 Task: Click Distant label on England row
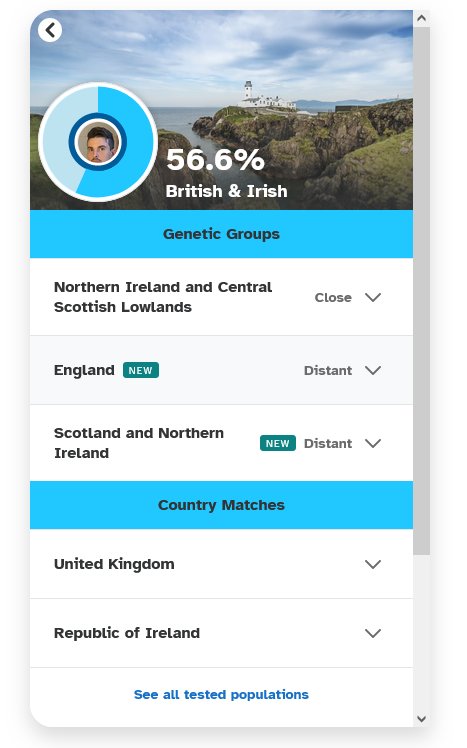coord(328,370)
